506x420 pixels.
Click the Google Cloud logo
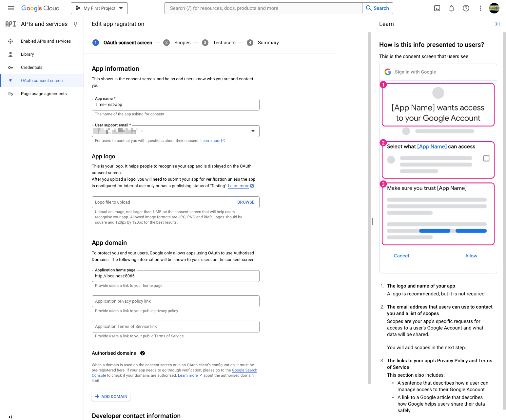40,8
